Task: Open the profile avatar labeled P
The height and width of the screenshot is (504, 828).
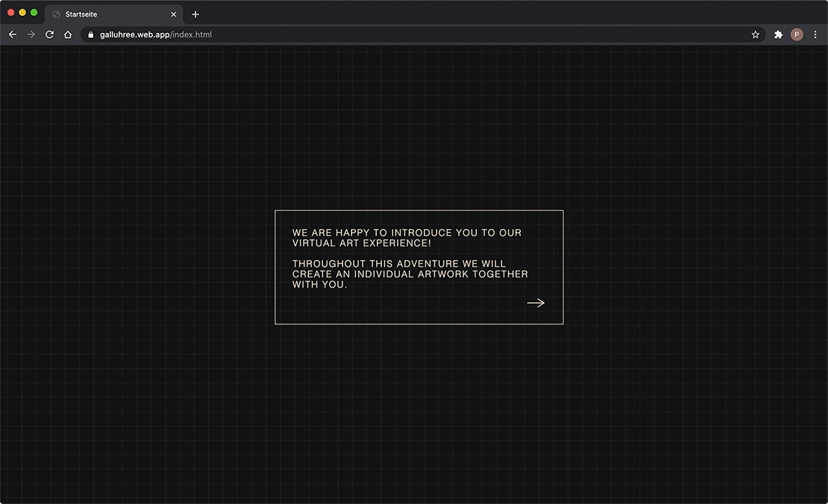Action: point(796,35)
